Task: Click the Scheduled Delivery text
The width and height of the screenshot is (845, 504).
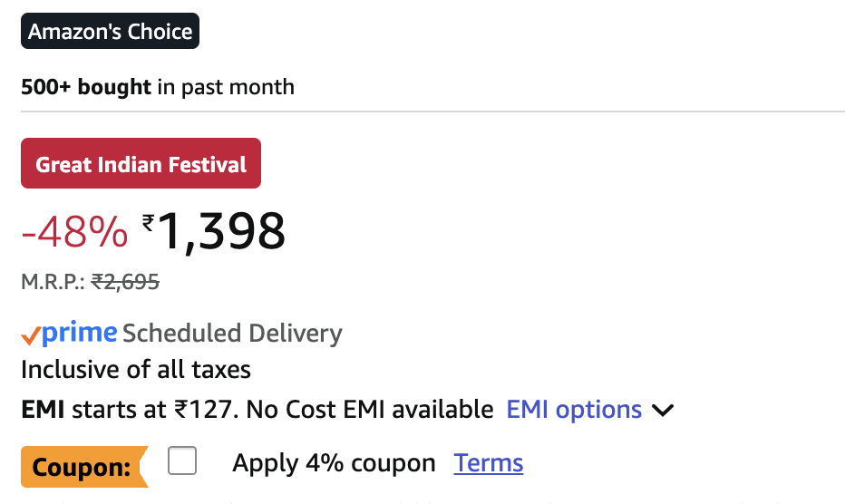Action: (x=232, y=334)
